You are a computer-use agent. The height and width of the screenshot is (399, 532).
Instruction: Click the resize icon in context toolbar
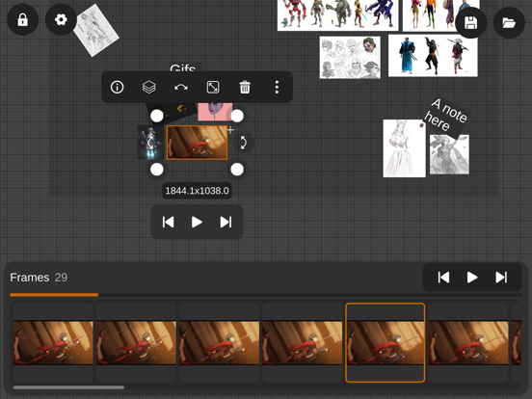pyautogui.click(x=213, y=87)
